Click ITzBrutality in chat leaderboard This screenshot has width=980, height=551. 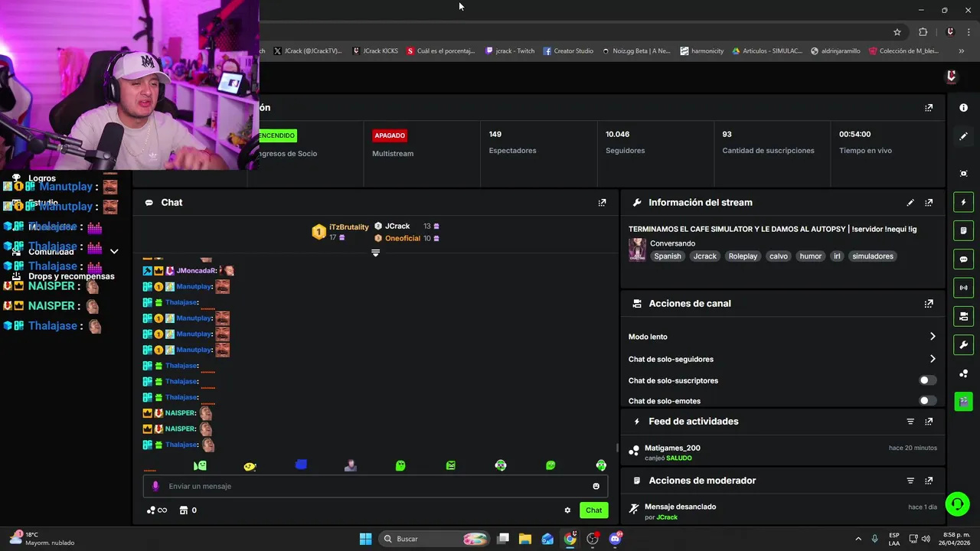pyautogui.click(x=349, y=227)
